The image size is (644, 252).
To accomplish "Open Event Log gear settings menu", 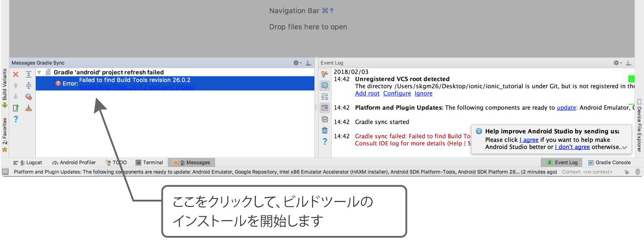I will point(618,63).
